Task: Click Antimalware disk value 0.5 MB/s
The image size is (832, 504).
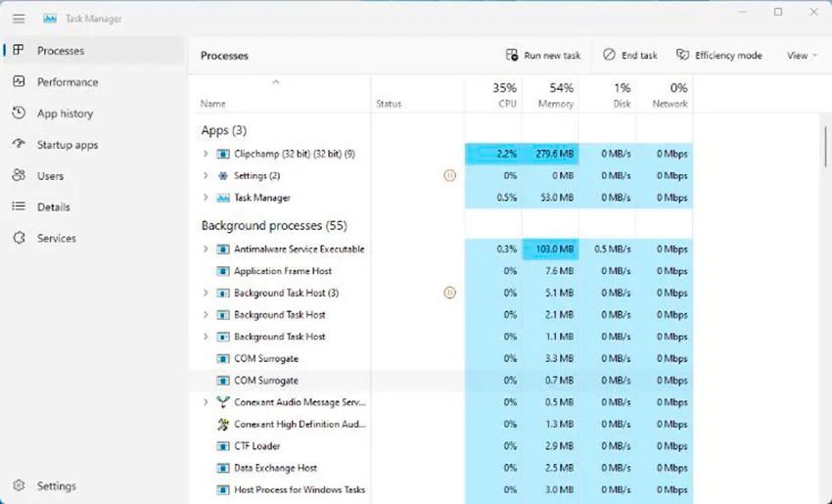Action: point(613,250)
